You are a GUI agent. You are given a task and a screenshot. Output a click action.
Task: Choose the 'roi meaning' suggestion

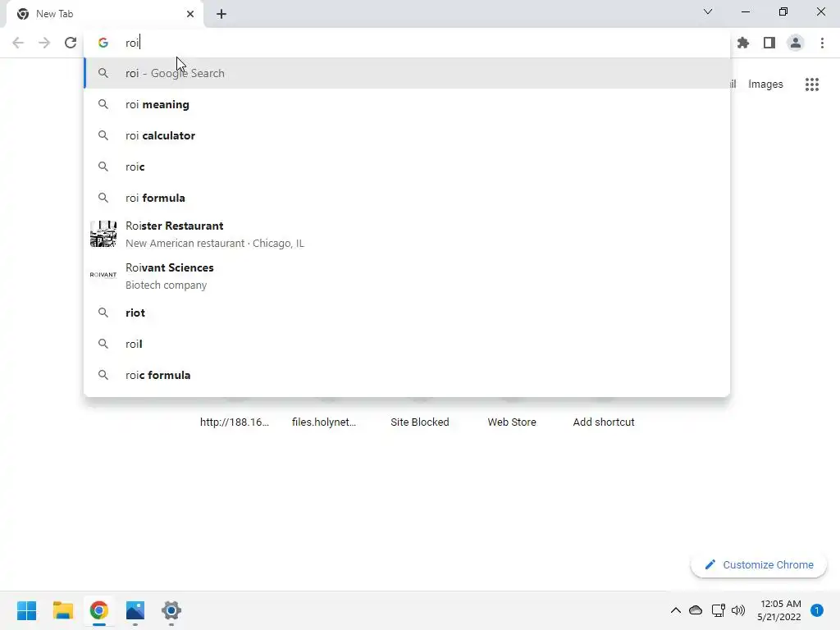(407, 104)
